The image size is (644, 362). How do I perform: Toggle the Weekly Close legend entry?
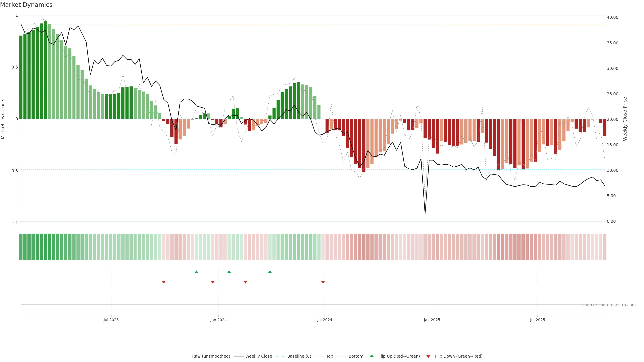point(258,356)
